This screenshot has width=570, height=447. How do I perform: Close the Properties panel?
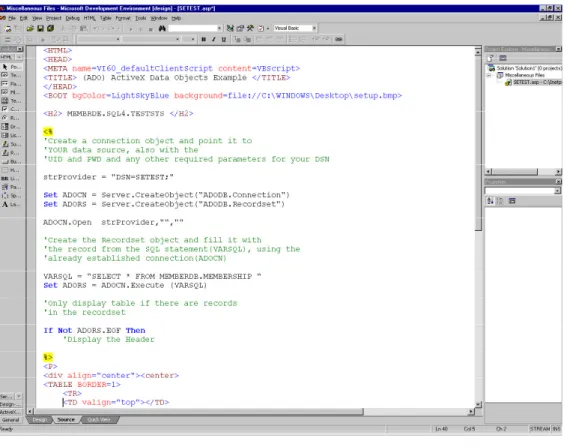pos(559,182)
